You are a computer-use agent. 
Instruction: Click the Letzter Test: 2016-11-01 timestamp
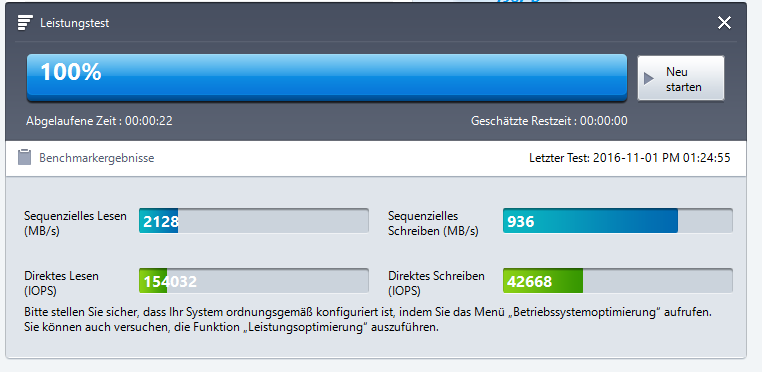[x=629, y=158]
